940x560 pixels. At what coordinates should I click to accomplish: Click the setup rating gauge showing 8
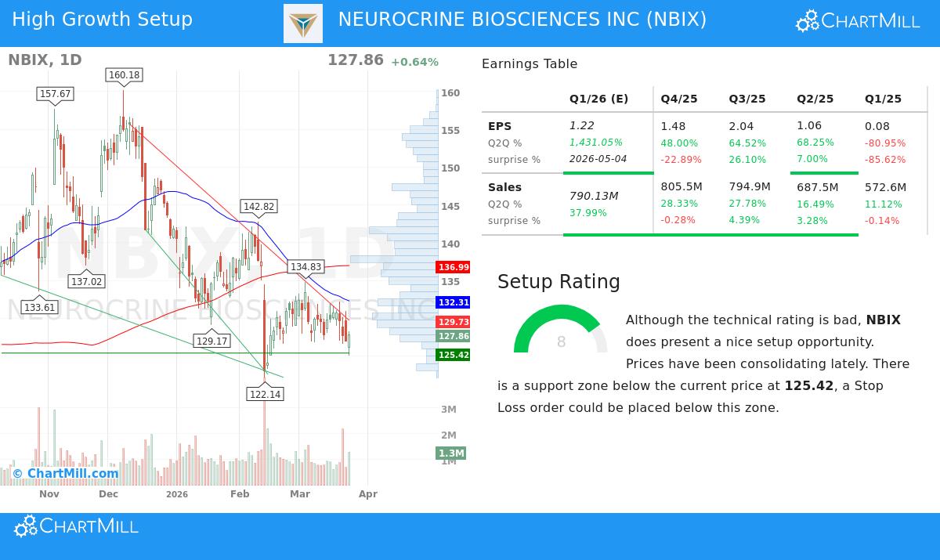point(561,329)
